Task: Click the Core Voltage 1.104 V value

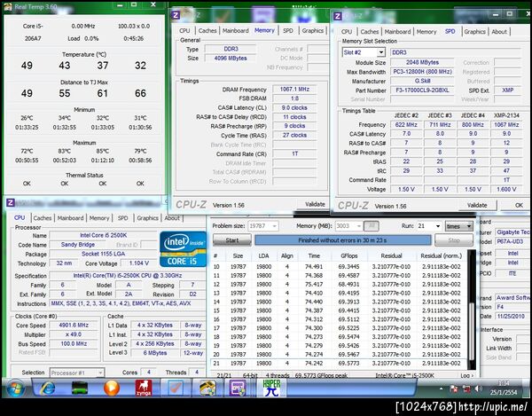Action: point(139,263)
